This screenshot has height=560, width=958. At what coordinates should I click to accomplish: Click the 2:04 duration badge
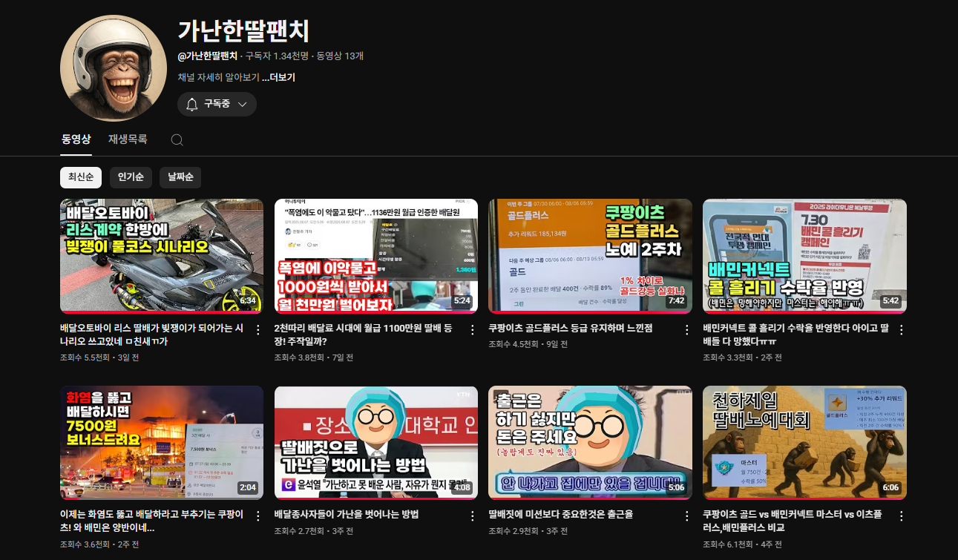coord(248,488)
